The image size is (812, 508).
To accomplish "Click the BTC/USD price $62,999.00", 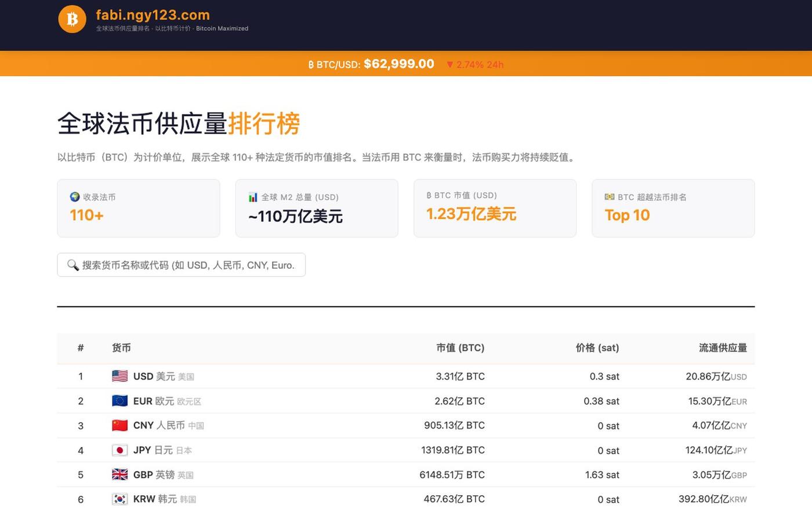I will [399, 64].
